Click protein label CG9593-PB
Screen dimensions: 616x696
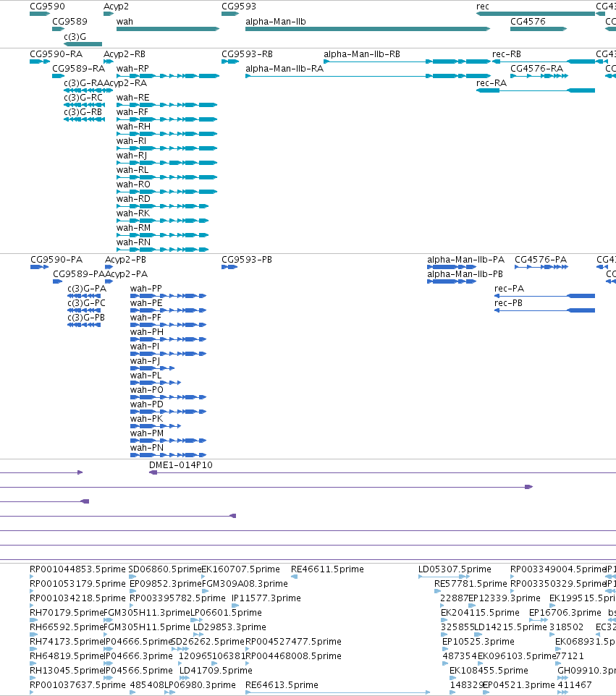pos(247,260)
